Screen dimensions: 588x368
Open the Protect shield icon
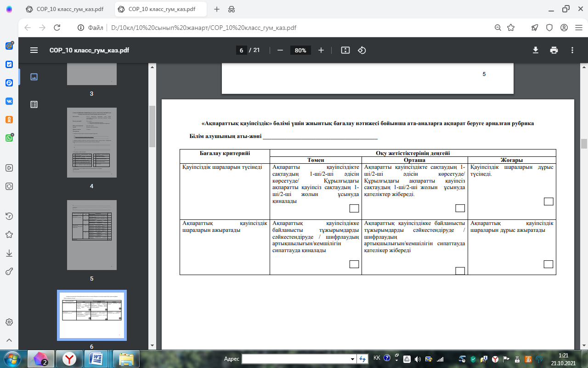pos(549,28)
